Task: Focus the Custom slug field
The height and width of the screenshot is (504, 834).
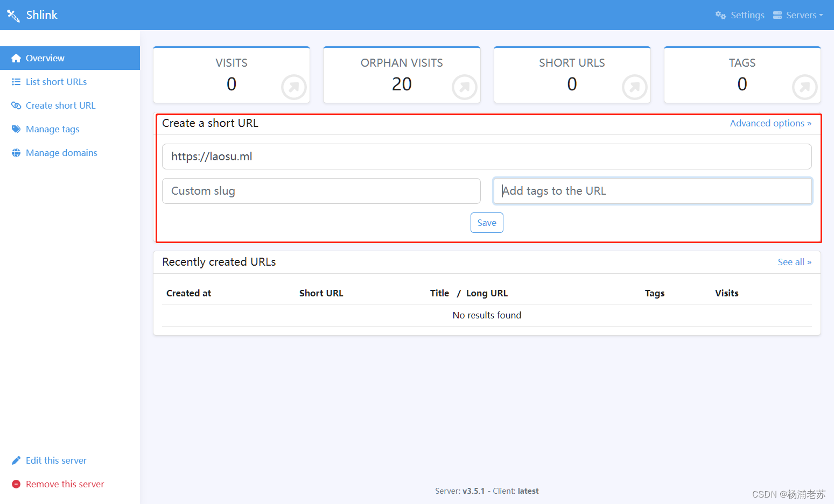Action: [321, 191]
